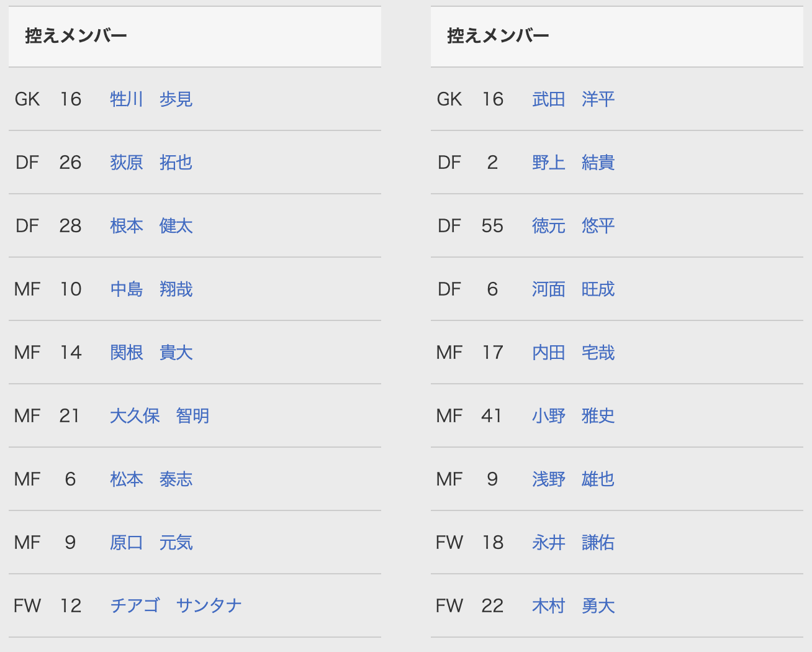812x652 pixels.
Task: Click on 荻原 拓也 player name
Action: (151, 163)
